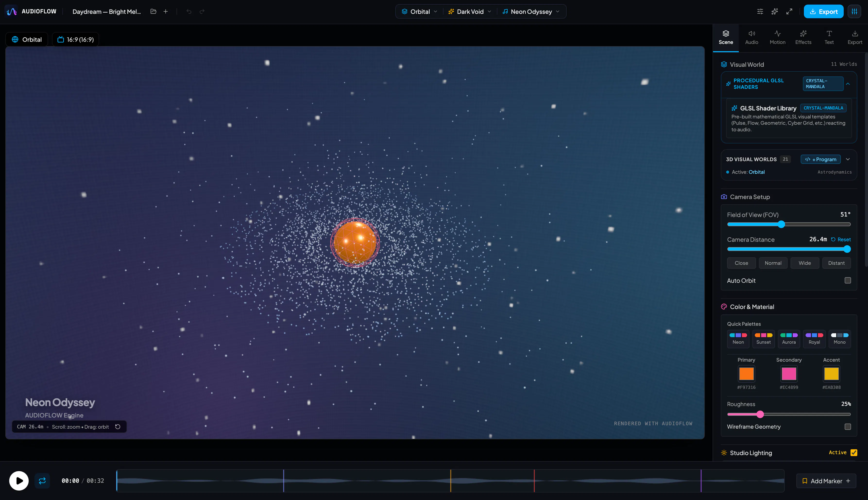Click the Color & Material palette icon

724,307
